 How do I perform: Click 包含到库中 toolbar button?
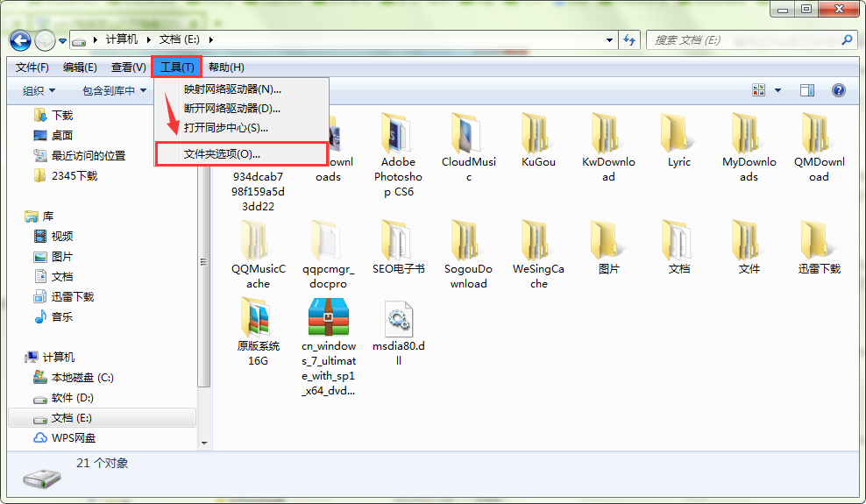114,90
